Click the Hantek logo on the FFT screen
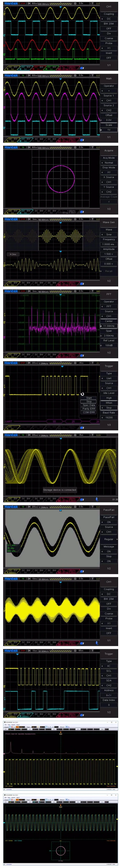 [x=11, y=291]
